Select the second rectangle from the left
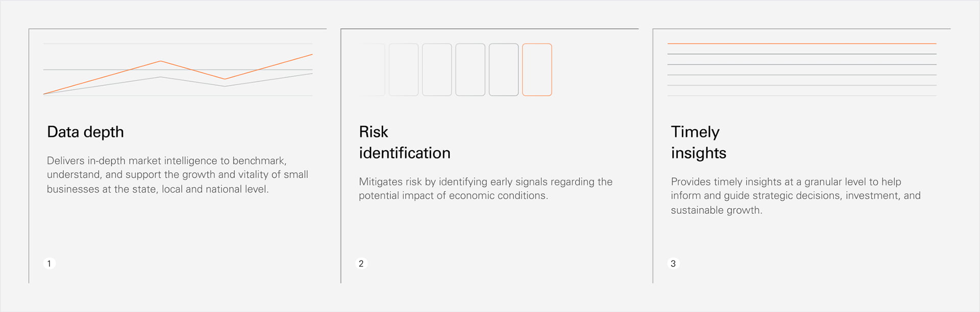 (404, 70)
